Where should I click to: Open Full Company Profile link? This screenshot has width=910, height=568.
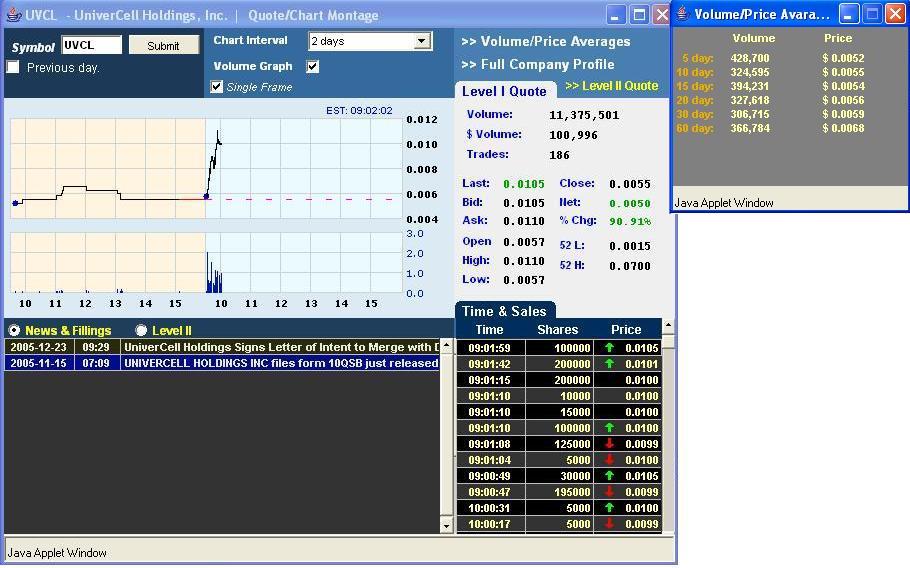tap(537, 64)
